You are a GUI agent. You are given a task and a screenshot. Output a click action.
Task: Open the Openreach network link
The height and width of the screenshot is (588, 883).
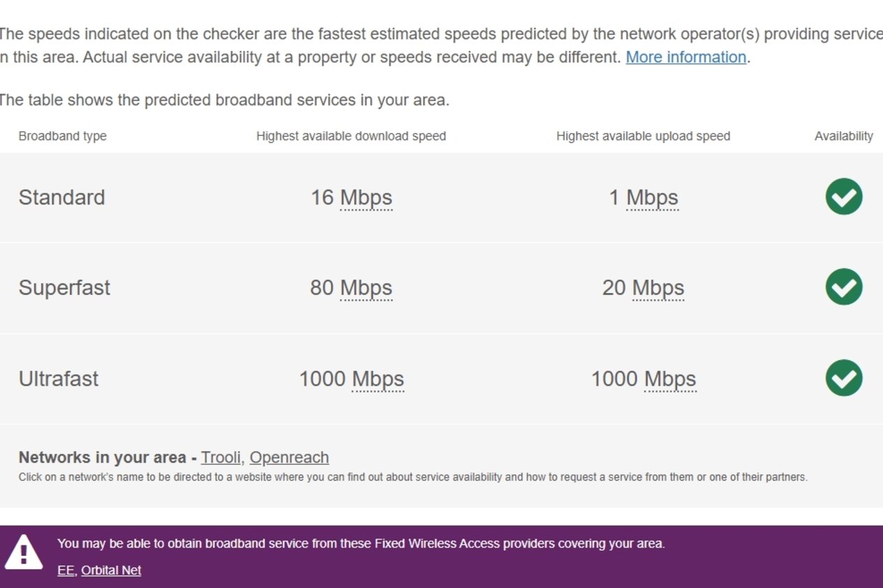tap(289, 458)
